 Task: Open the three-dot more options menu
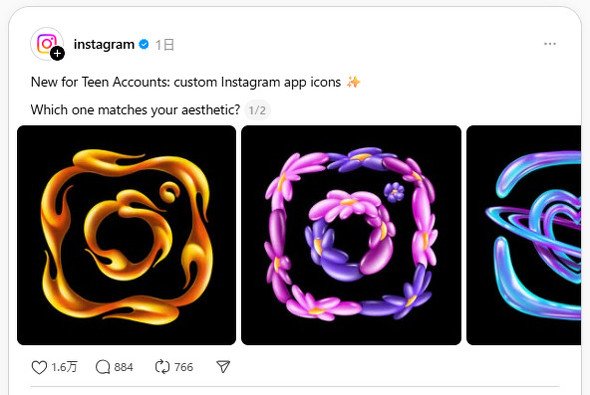550,44
